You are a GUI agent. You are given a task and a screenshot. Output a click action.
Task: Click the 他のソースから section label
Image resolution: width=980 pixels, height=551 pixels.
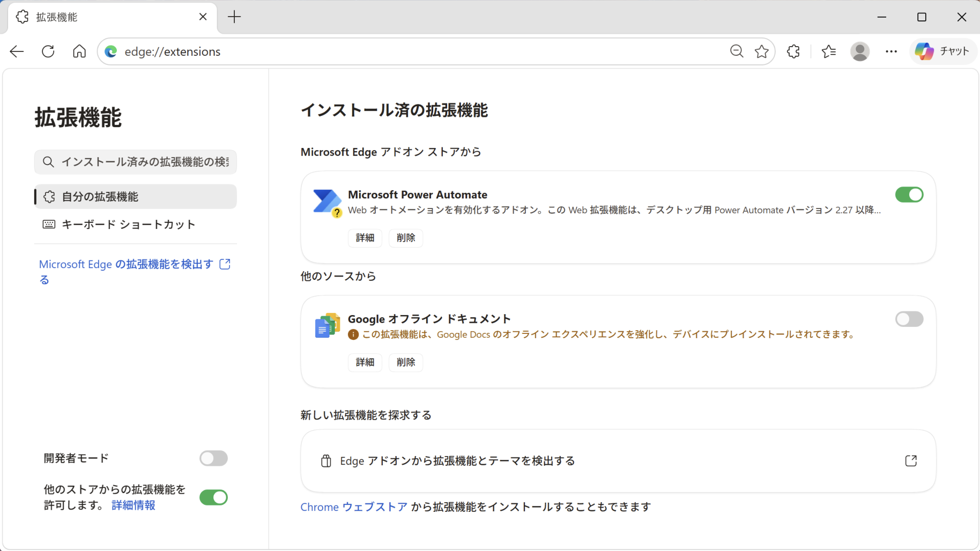[x=338, y=277]
